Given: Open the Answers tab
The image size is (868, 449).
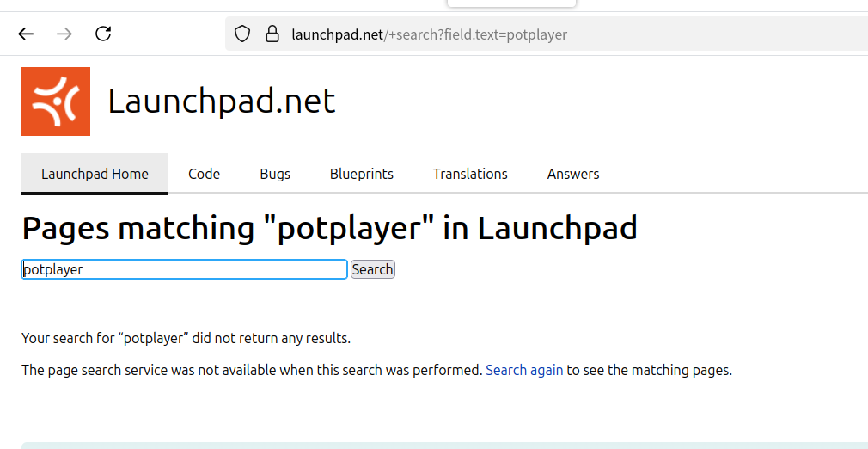Looking at the screenshot, I should 573,174.
